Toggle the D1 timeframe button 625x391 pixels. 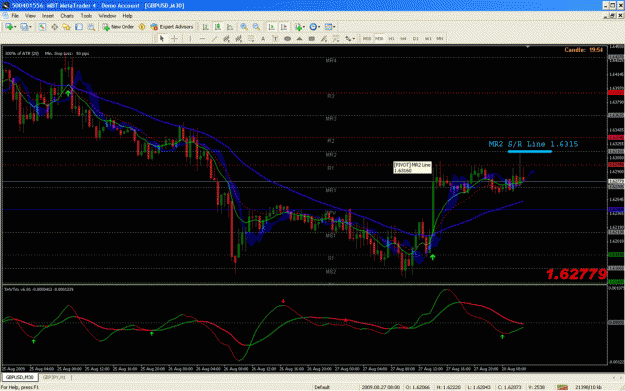[x=415, y=39]
